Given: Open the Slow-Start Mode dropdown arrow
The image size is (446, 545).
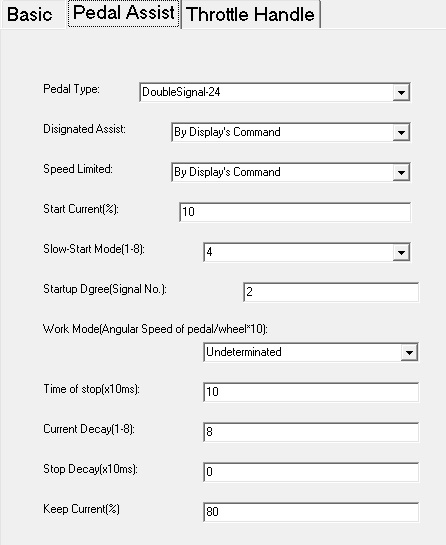Looking at the screenshot, I should point(401,252).
